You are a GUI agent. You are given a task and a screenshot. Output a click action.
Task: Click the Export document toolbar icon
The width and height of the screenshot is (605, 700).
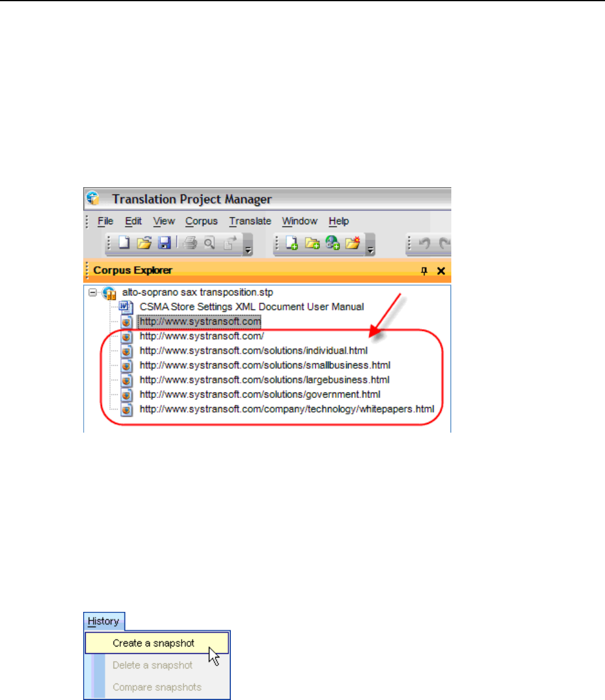pos(230,243)
